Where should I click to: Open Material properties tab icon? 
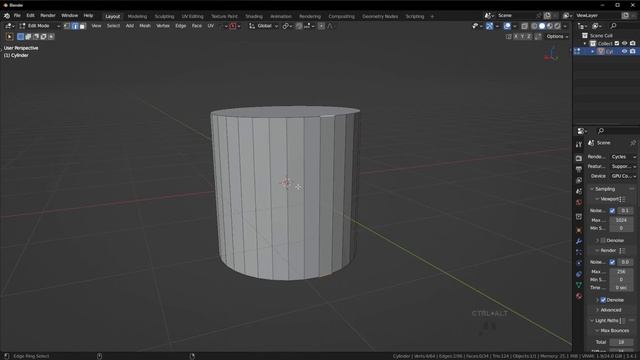[579, 296]
